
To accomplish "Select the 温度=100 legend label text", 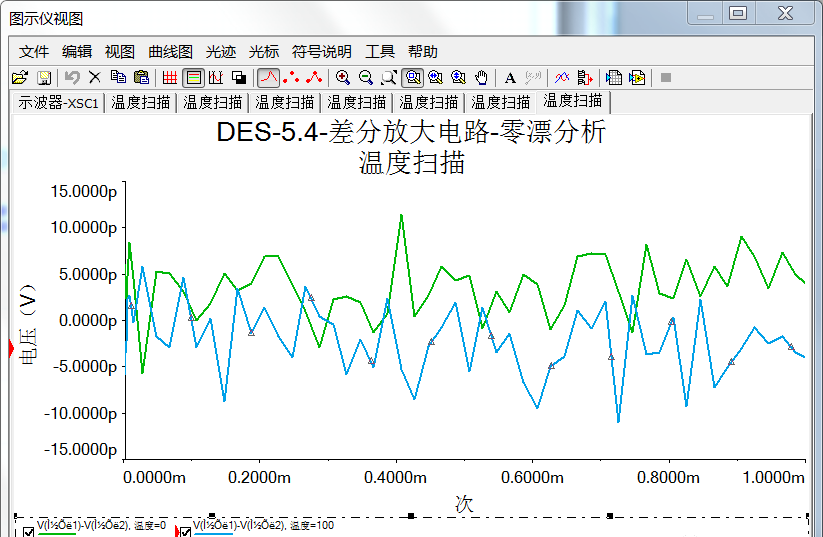I will click(263, 525).
